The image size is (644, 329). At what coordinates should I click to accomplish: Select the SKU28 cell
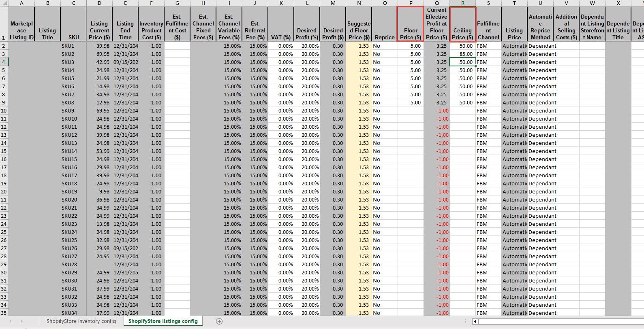tap(73, 264)
